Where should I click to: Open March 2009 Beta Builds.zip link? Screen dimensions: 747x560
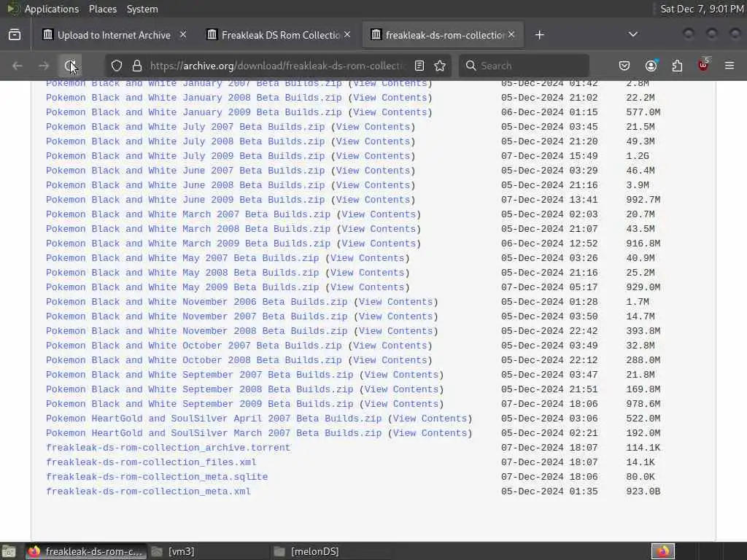pyautogui.click(x=188, y=244)
